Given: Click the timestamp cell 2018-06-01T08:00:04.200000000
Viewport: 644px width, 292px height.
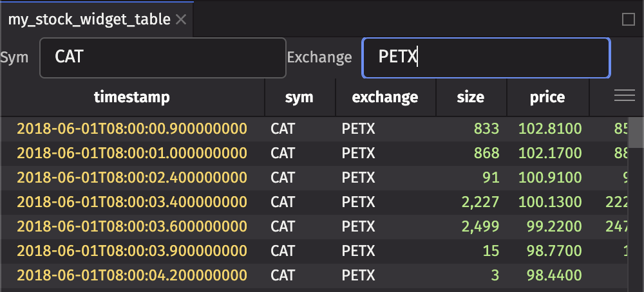Looking at the screenshot, I should (x=132, y=276).
